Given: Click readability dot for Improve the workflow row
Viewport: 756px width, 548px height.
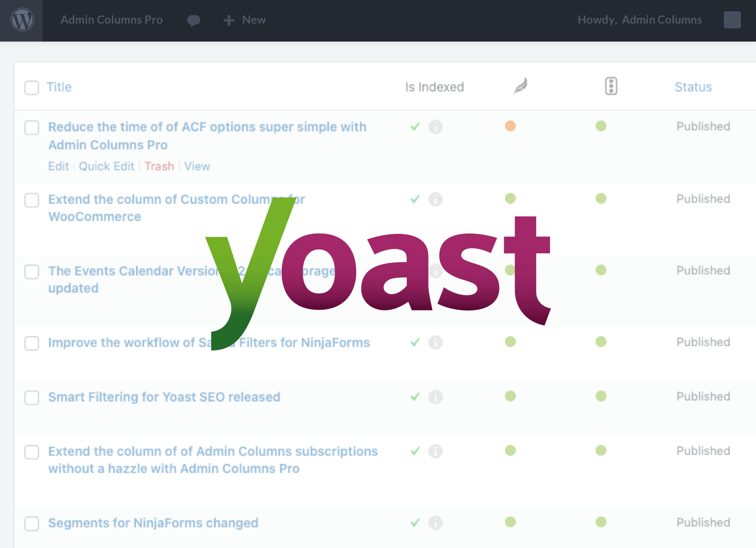Looking at the screenshot, I should (x=510, y=341).
